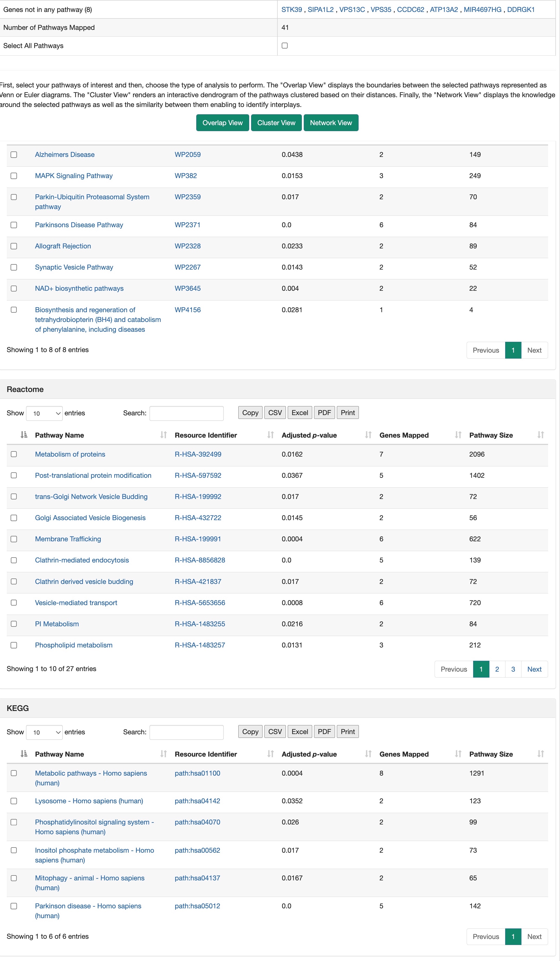Select Membrane Trafficking checkbox
This screenshot has width=560, height=961.
coord(14,539)
